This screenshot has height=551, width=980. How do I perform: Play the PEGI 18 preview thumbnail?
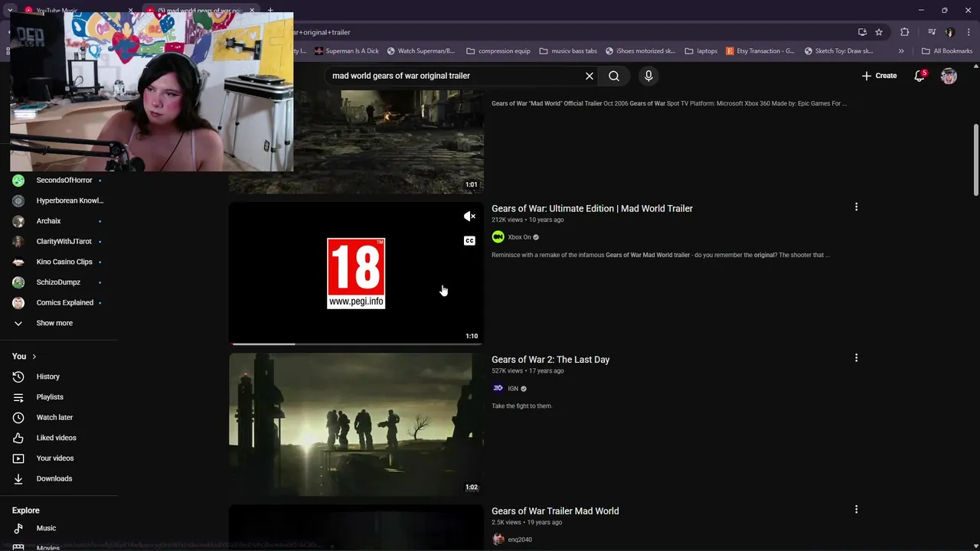pos(356,272)
